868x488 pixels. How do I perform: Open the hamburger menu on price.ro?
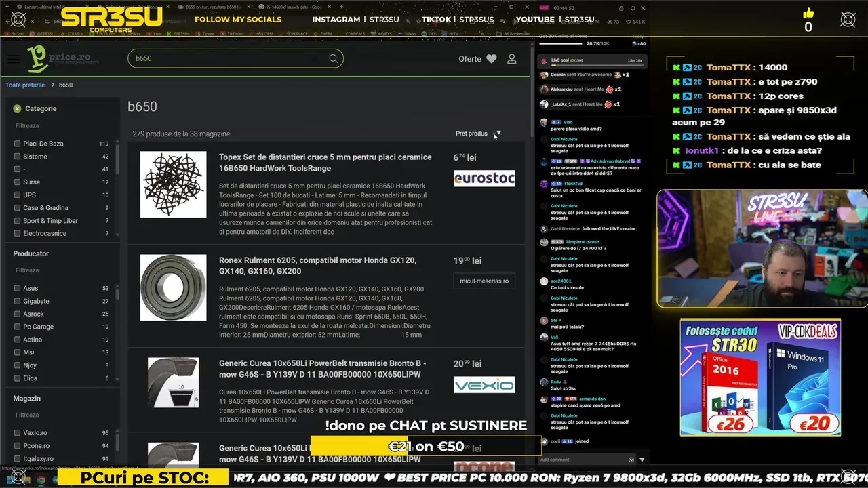[13, 59]
